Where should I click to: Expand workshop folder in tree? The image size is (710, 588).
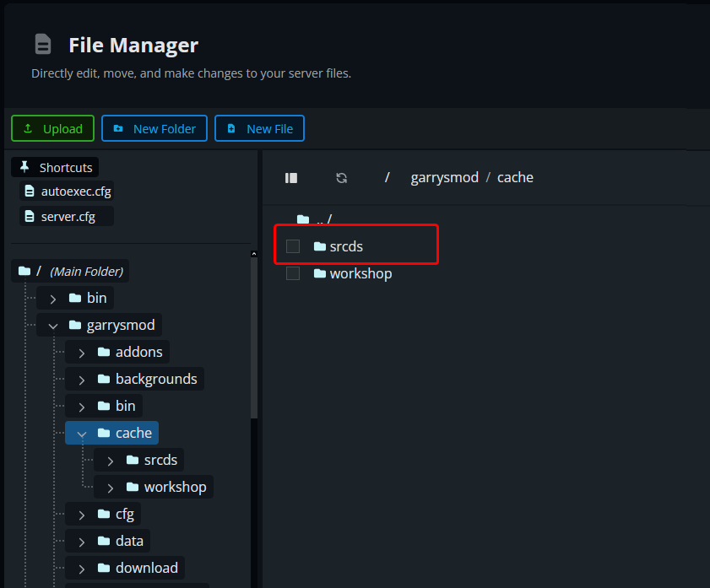point(111,488)
